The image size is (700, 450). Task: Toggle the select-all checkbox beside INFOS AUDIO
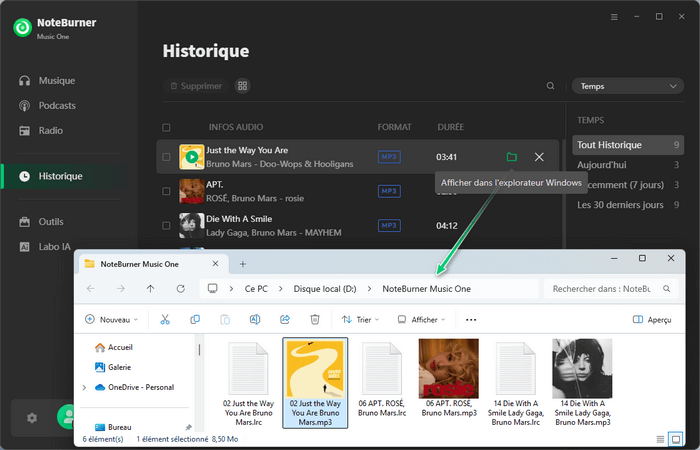coord(166,128)
